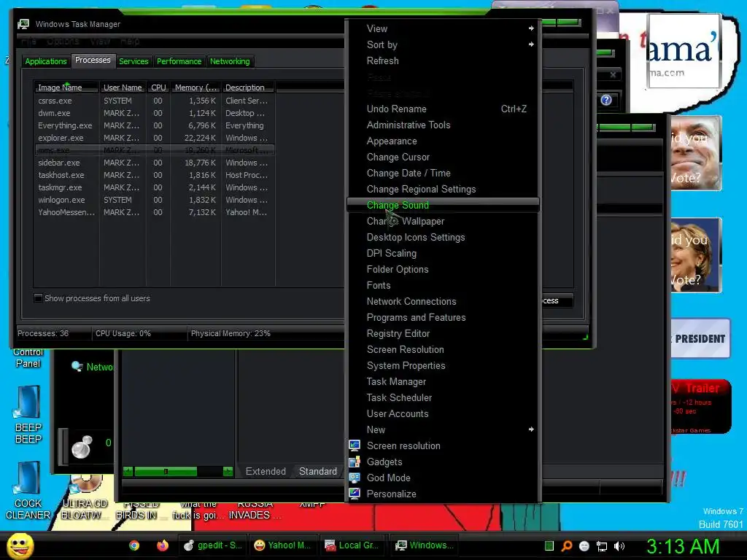Click the orange magnifier tray icon
Image resolution: width=747 pixels, height=560 pixels.
tap(567, 546)
